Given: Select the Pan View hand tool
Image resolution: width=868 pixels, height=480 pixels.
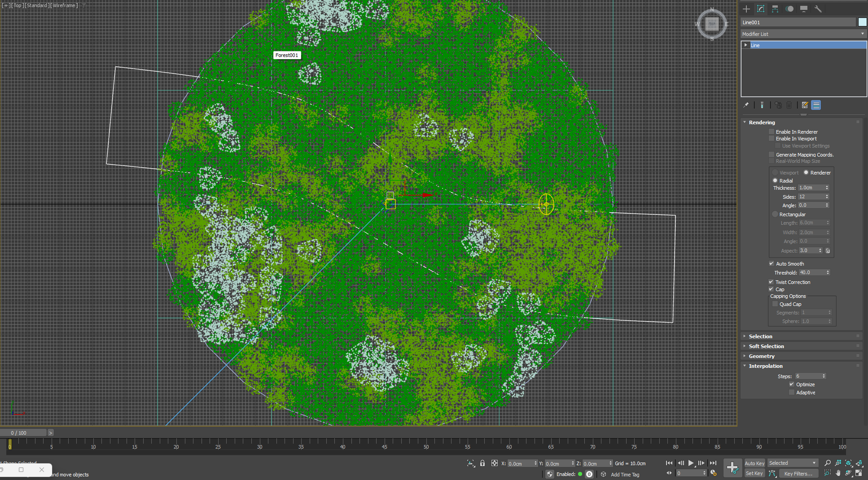Looking at the screenshot, I should (x=838, y=473).
